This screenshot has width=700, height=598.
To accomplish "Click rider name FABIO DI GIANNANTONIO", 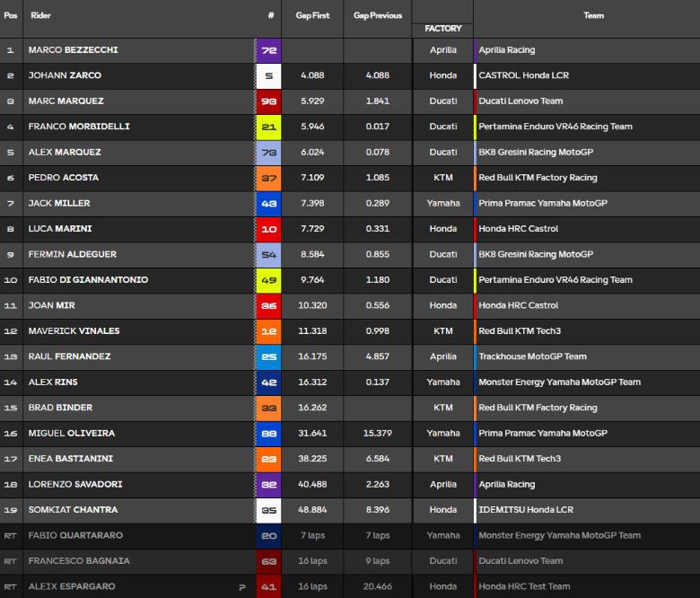I will (88, 280).
